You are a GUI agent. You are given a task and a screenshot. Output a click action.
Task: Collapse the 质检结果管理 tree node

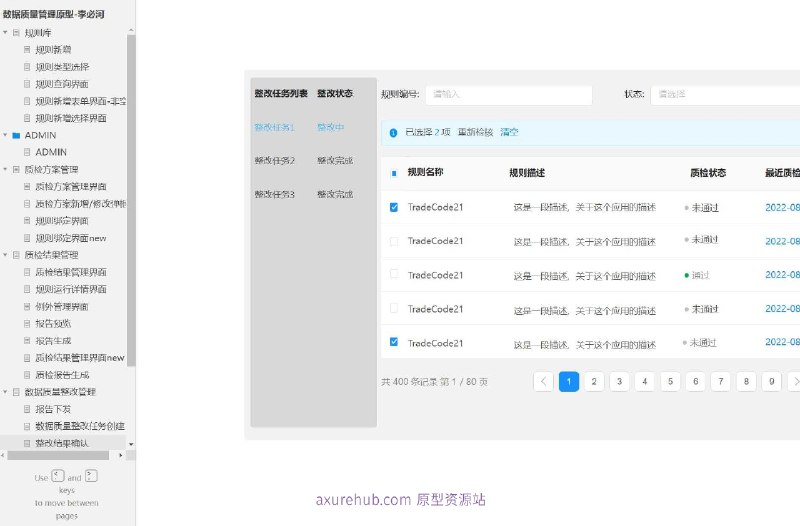coord(5,255)
